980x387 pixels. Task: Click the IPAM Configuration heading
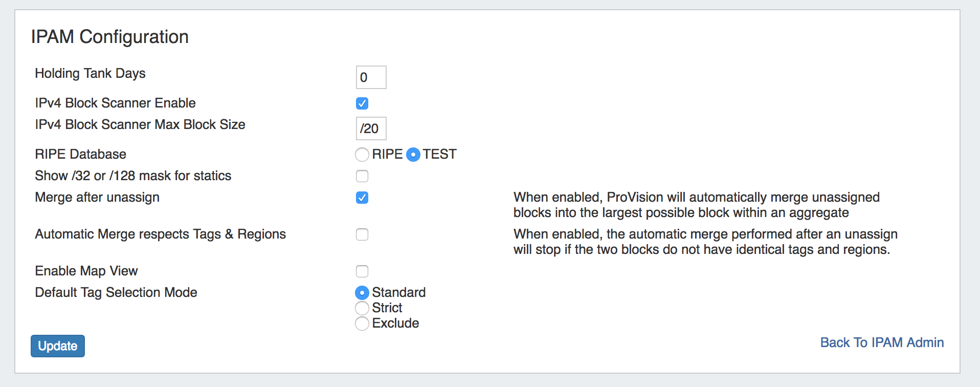[x=109, y=37]
